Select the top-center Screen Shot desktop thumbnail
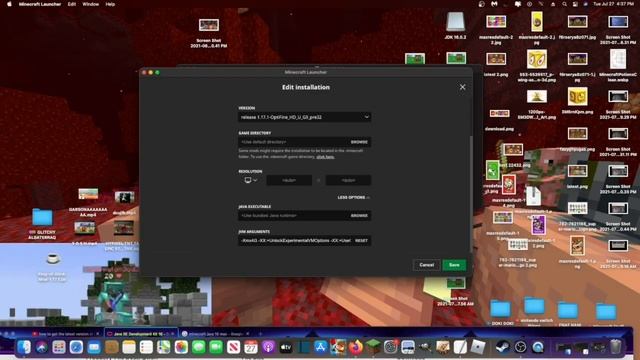The width and height of the screenshot is (640, 360). pos(209,25)
